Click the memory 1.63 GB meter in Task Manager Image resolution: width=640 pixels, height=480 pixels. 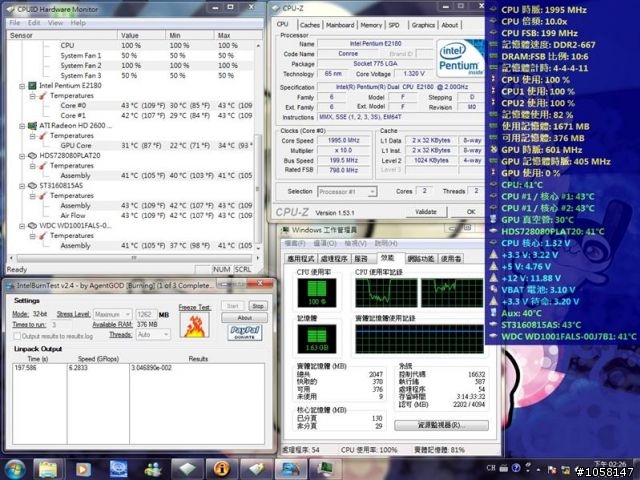pyautogui.click(x=317, y=339)
